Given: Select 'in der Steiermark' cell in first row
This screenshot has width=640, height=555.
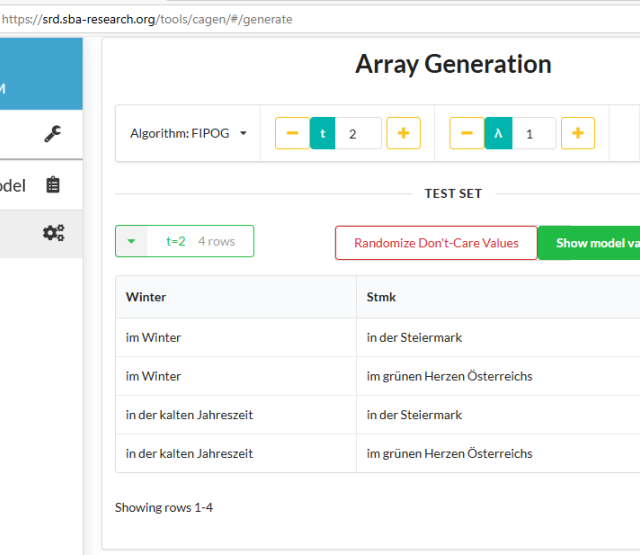Looking at the screenshot, I should point(498,337).
